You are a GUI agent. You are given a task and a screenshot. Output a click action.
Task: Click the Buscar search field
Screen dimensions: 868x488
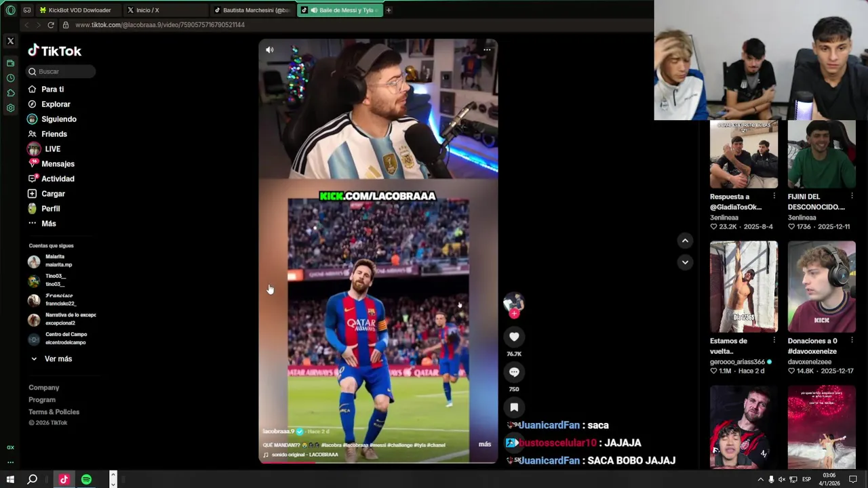(x=61, y=71)
